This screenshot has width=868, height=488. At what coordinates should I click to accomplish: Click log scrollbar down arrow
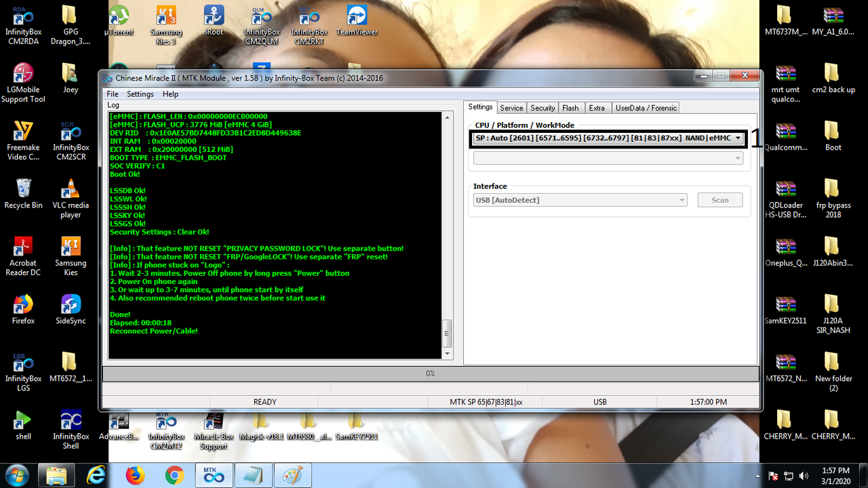(447, 353)
